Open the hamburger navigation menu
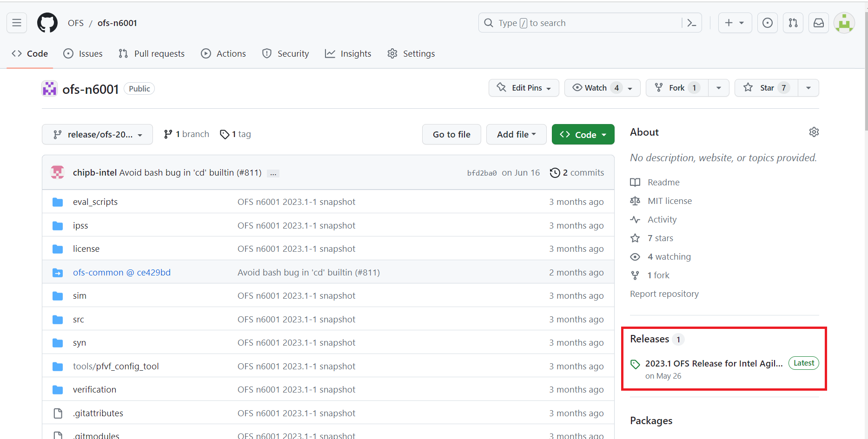 click(17, 23)
